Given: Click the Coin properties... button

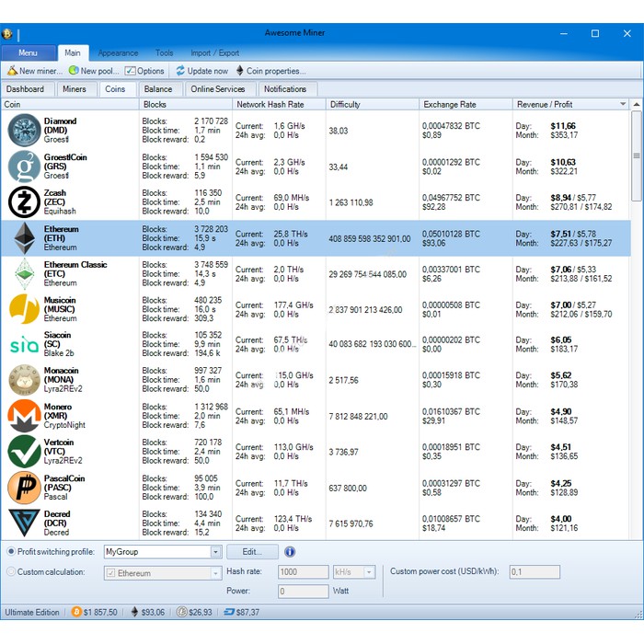Looking at the screenshot, I should tap(270, 71).
